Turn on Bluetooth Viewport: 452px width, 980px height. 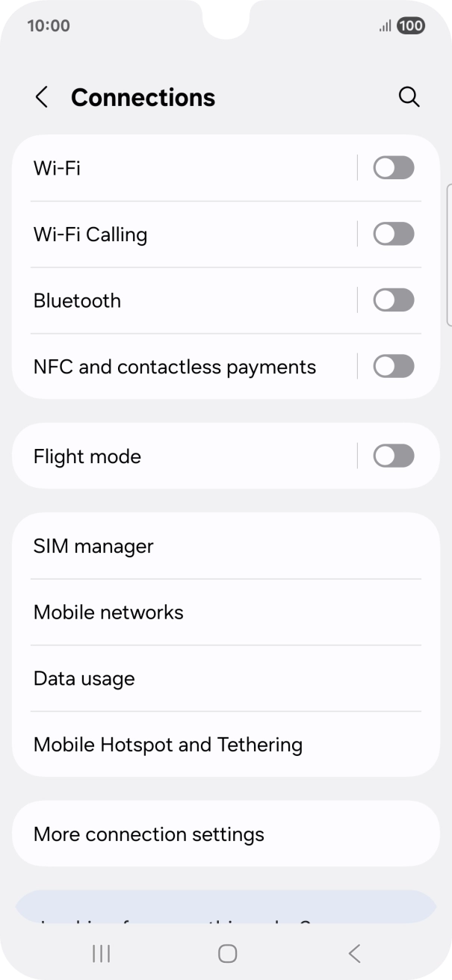394,300
